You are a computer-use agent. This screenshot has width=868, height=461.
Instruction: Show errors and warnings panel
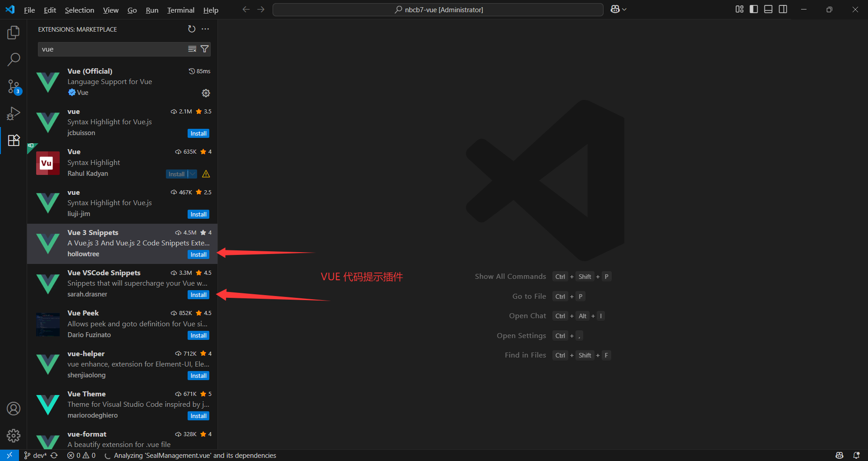[81, 455]
